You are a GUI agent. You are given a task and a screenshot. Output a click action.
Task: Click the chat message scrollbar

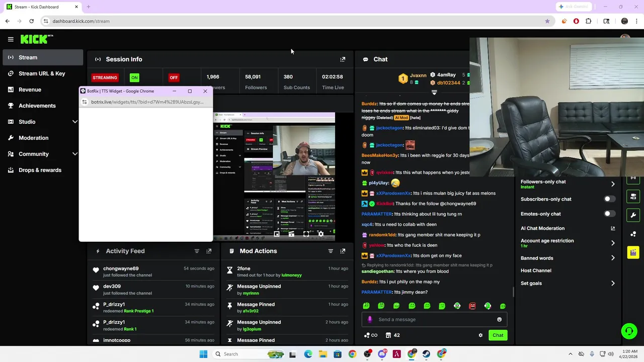tap(513, 292)
